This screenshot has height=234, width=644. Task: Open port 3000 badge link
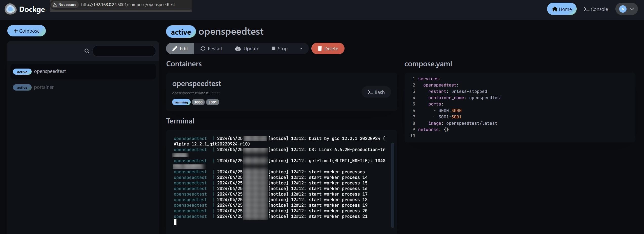click(198, 102)
